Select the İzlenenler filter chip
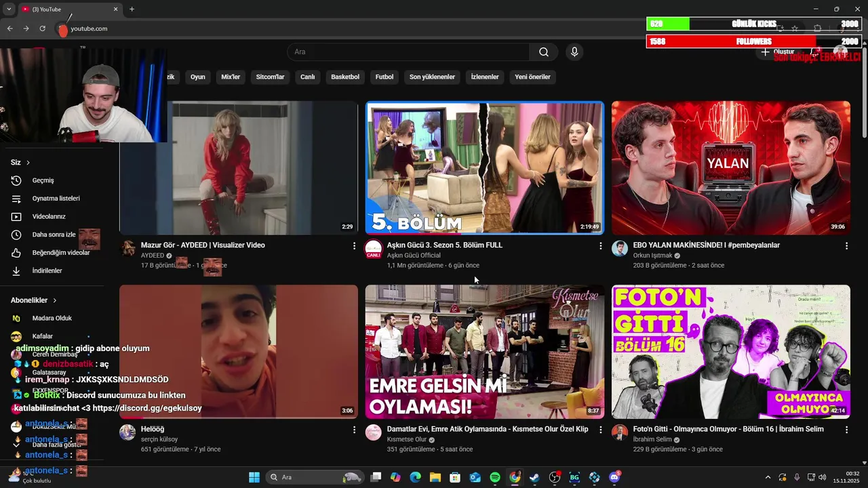868x488 pixels. (x=485, y=77)
